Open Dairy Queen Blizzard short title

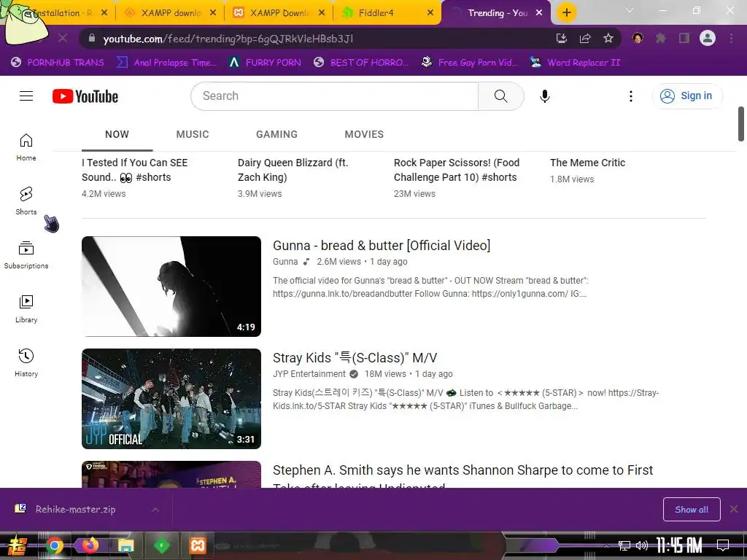(x=293, y=169)
